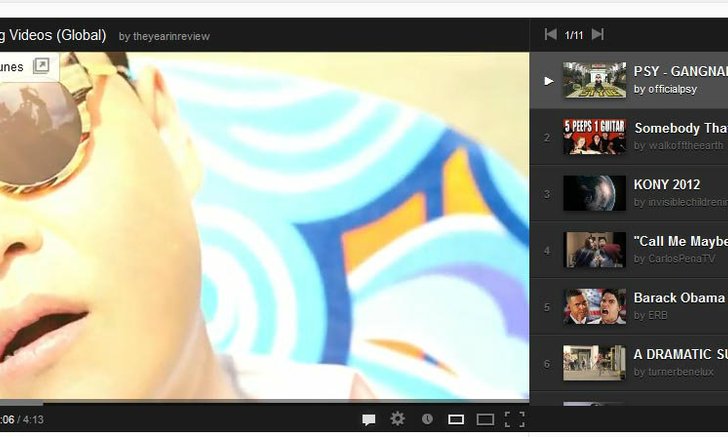Click by officialpsy uploader text
The height and width of the screenshot is (437, 728).
coord(665,89)
